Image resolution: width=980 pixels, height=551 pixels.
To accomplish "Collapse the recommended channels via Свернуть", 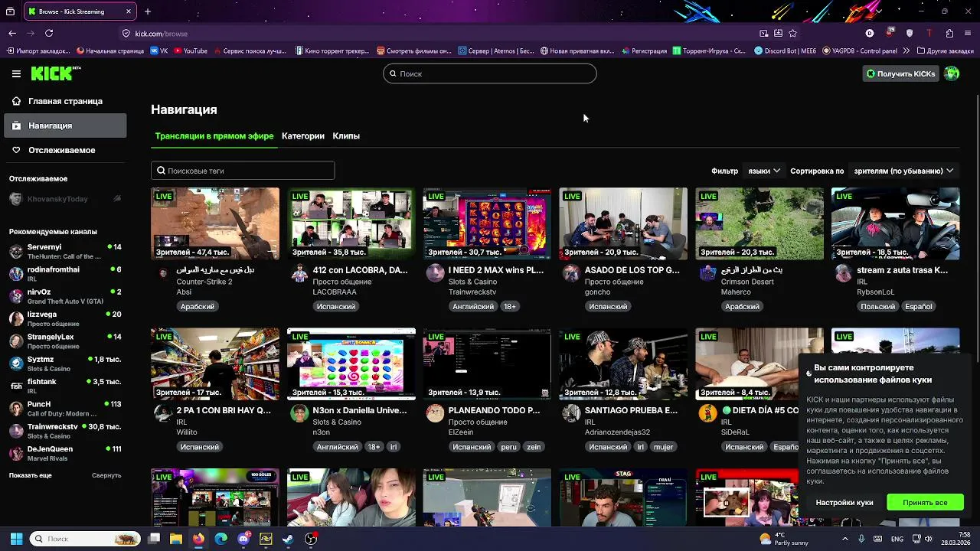I will (106, 475).
